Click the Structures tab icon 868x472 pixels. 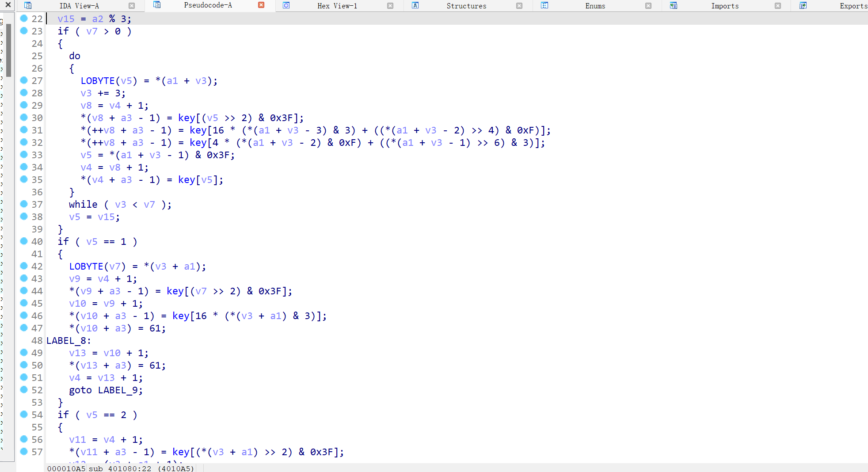point(415,5)
